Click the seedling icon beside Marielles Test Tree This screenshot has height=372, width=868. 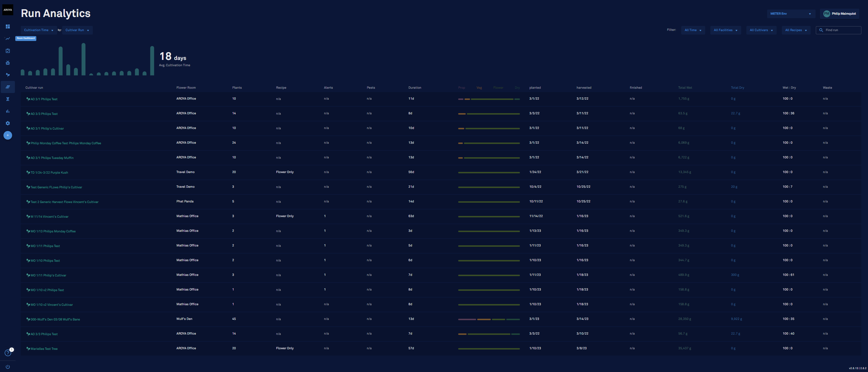[28, 349]
